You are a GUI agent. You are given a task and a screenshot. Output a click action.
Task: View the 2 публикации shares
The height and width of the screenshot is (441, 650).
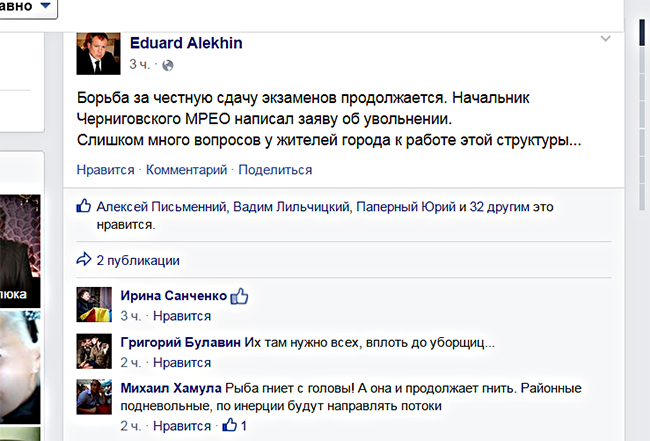point(138,260)
